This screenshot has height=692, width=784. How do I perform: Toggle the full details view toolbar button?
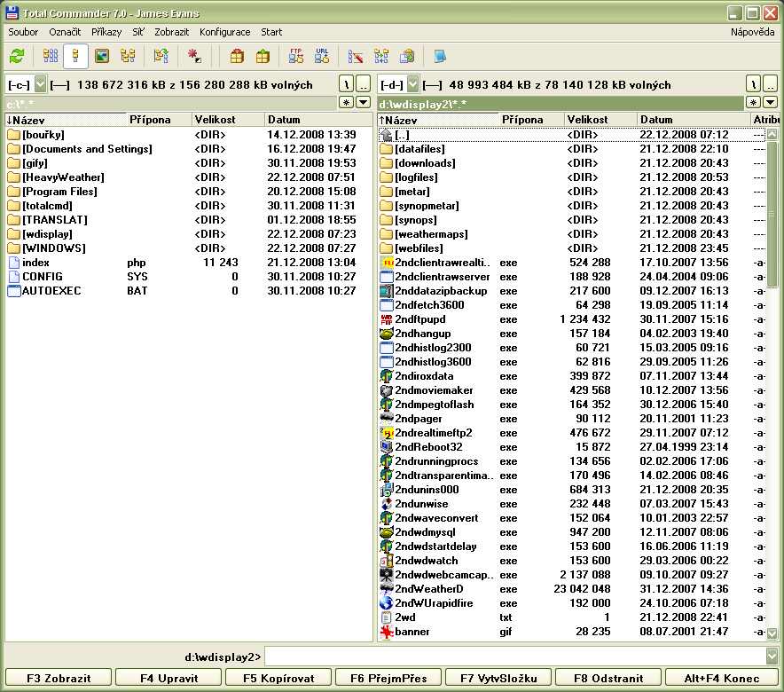76,56
